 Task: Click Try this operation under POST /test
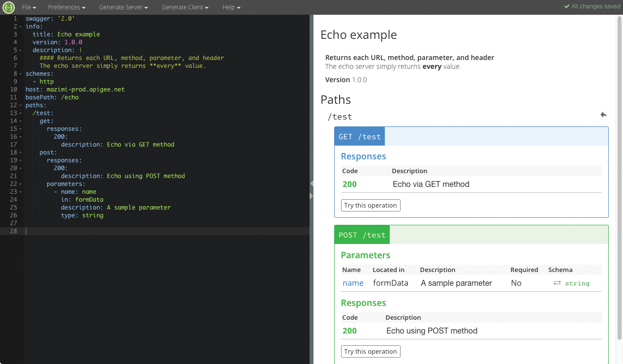pyautogui.click(x=371, y=351)
